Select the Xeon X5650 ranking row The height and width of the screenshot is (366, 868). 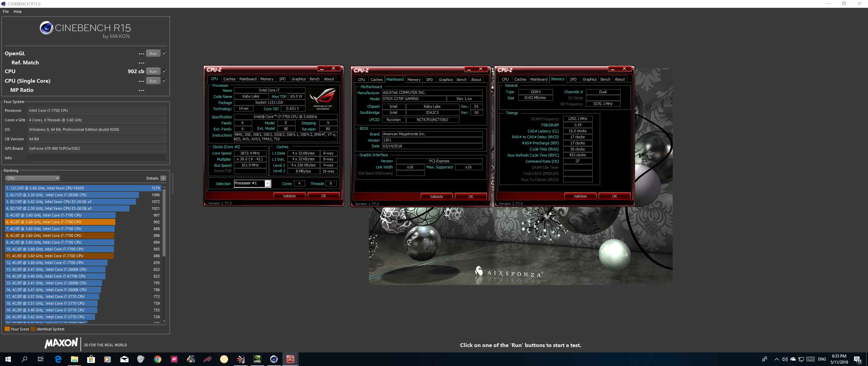click(x=83, y=188)
